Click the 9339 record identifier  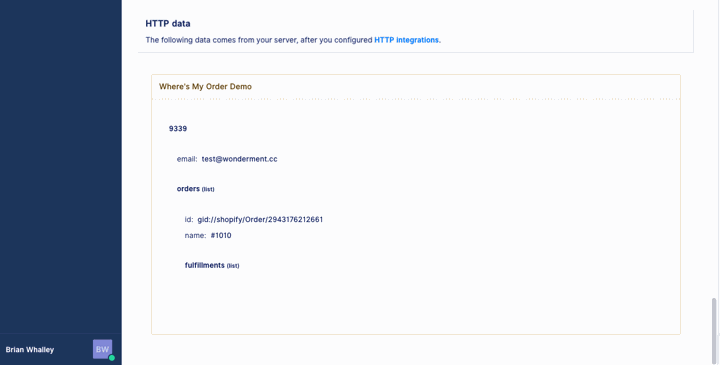point(178,129)
